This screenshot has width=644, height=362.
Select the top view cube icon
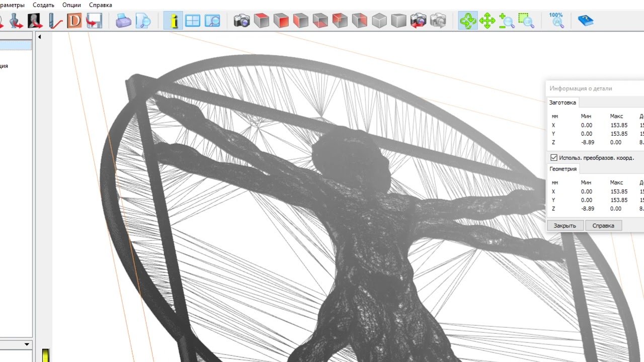(x=262, y=21)
